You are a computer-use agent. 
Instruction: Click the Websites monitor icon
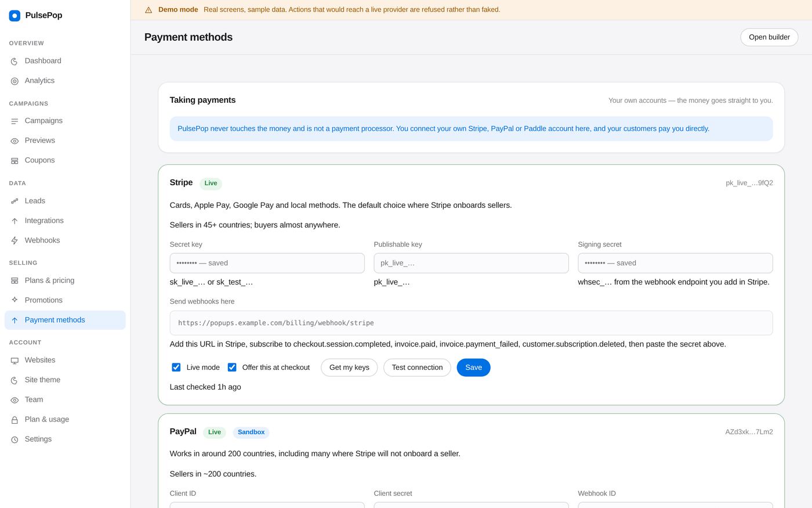14,361
